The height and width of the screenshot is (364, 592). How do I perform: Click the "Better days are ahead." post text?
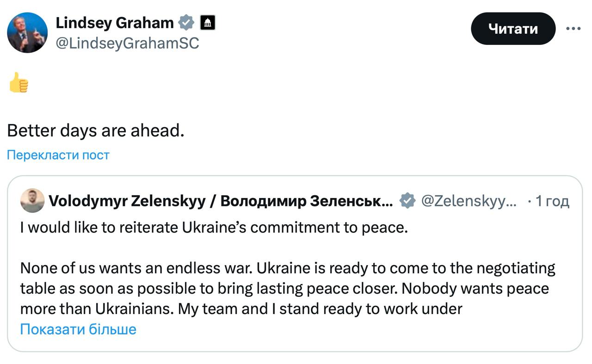point(96,131)
